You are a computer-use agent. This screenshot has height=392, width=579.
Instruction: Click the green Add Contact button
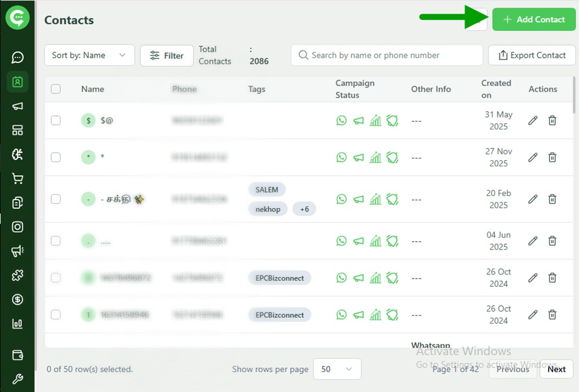(x=533, y=19)
